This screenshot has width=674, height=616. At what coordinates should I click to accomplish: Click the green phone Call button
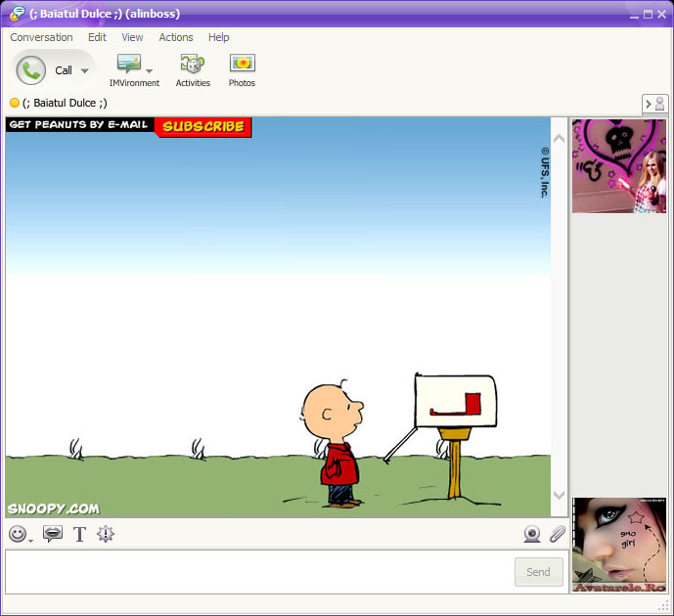coord(31,70)
